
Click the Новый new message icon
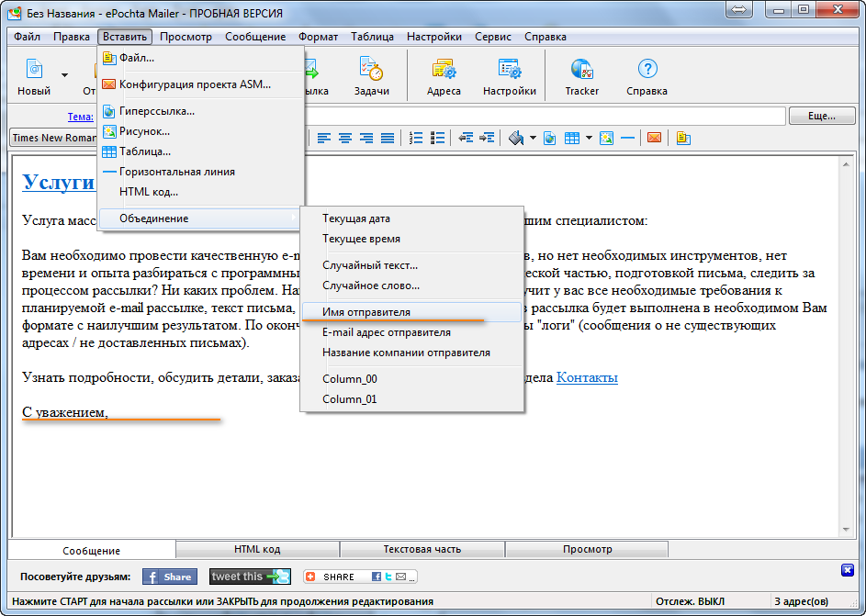point(34,69)
